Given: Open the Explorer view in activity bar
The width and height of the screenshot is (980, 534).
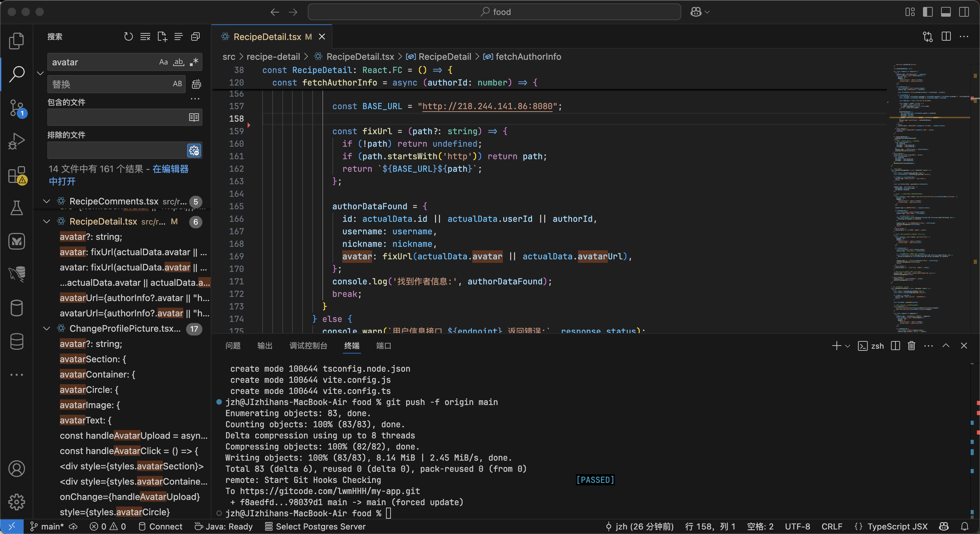Looking at the screenshot, I should [16, 41].
